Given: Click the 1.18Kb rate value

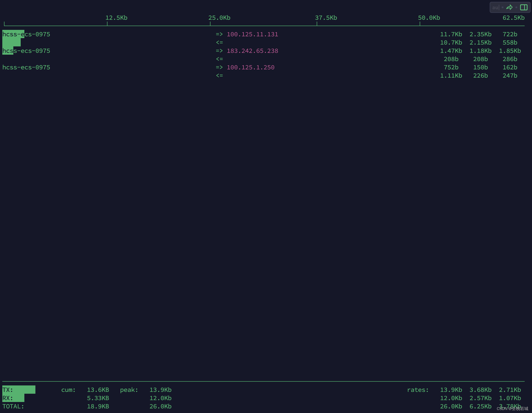Looking at the screenshot, I should coord(481,51).
